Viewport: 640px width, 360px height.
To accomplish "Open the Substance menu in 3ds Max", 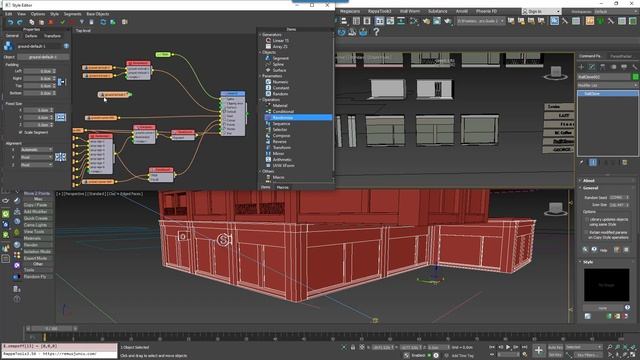I will (437, 11).
